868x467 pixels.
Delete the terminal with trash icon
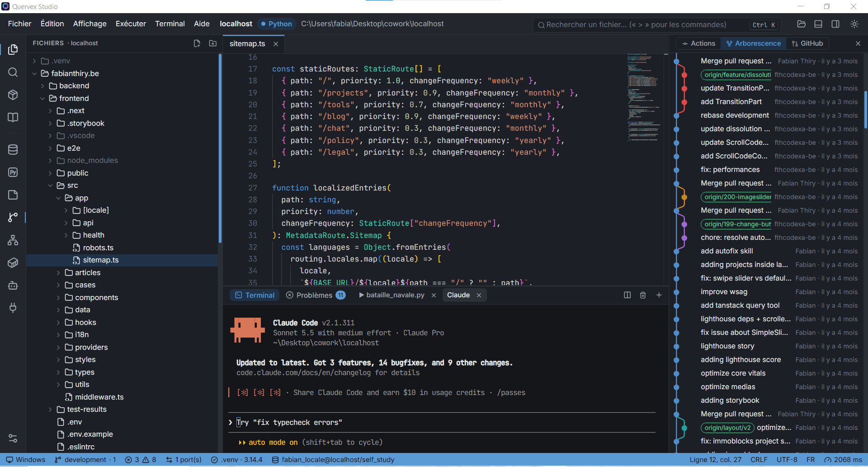pos(643,295)
